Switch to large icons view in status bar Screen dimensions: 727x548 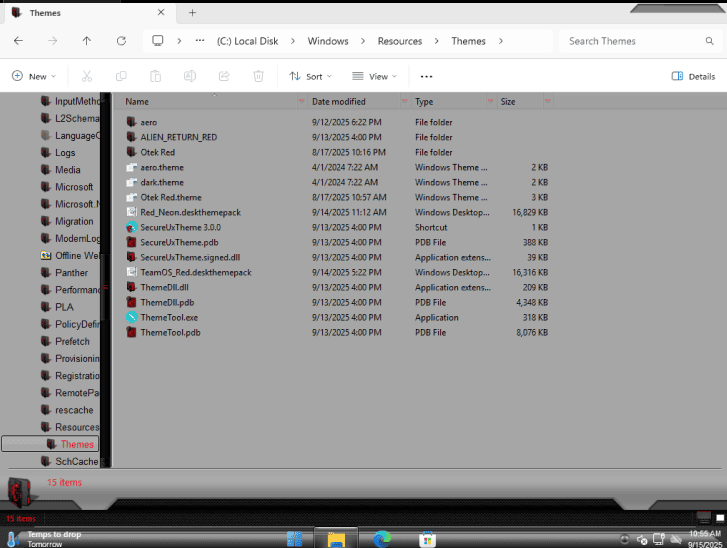720,518
